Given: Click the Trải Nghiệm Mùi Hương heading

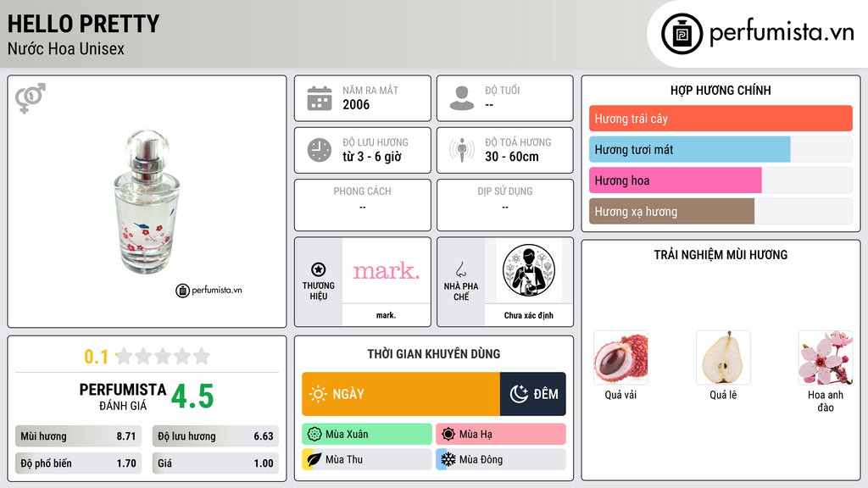Looking at the screenshot, I should point(721,254).
